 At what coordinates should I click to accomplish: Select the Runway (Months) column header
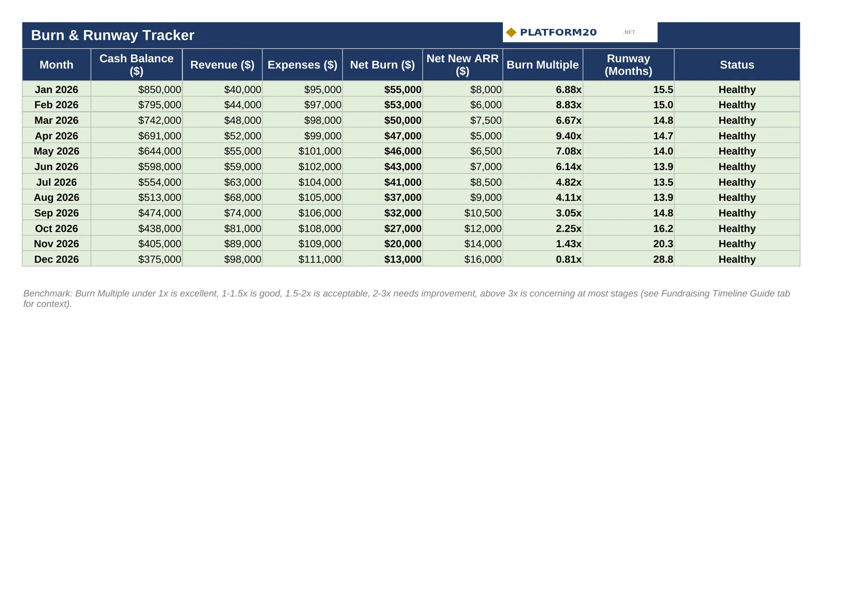coord(628,65)
